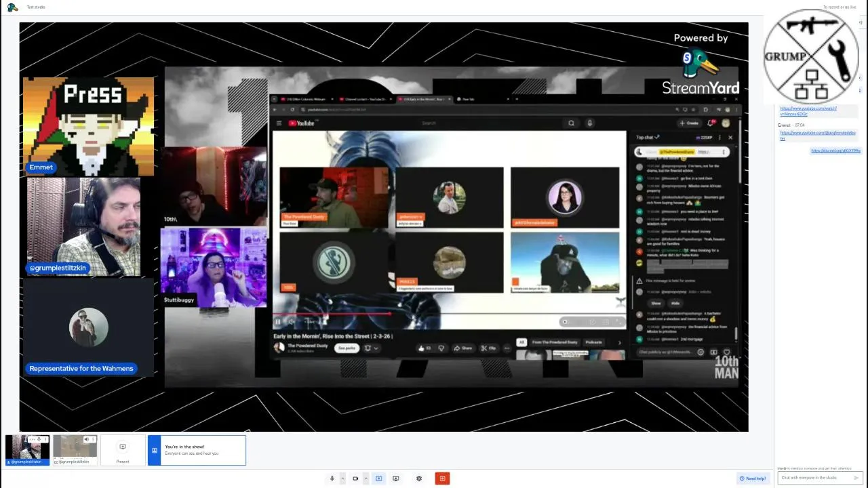Pause the YouTube video
This screenshot has width=868, height=488.
[x=277, y=322]
